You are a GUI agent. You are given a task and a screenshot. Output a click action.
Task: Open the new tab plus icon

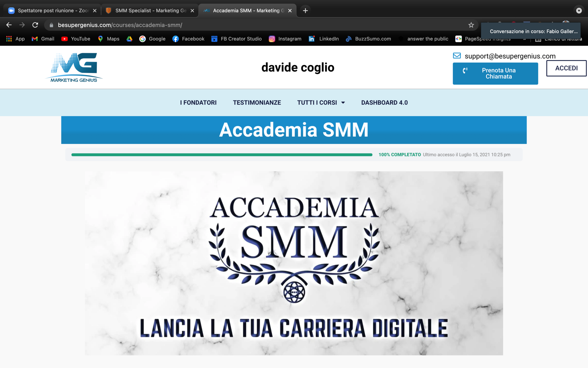[305, 11]
